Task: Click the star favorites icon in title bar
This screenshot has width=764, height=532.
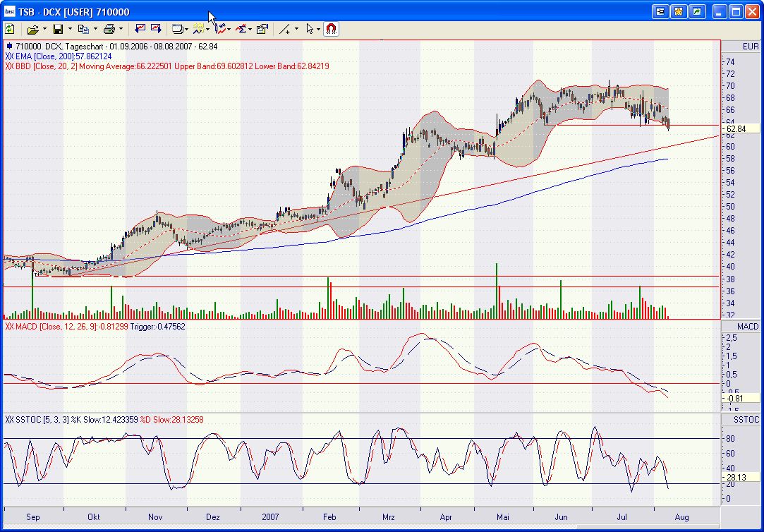Action: (x=679, y=11)
